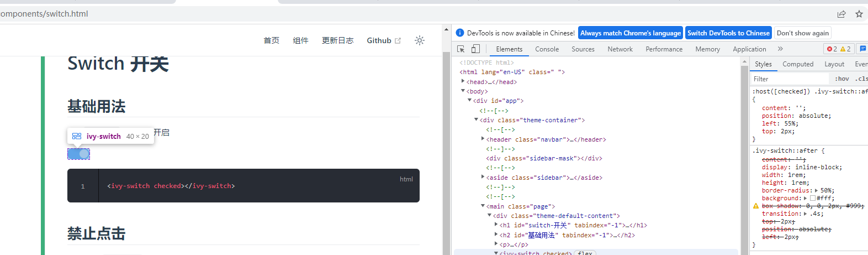Select the Layout sidebar tab
Viewport: 868px width, 255px height.
pyautogui.click(x=834, y=64)
